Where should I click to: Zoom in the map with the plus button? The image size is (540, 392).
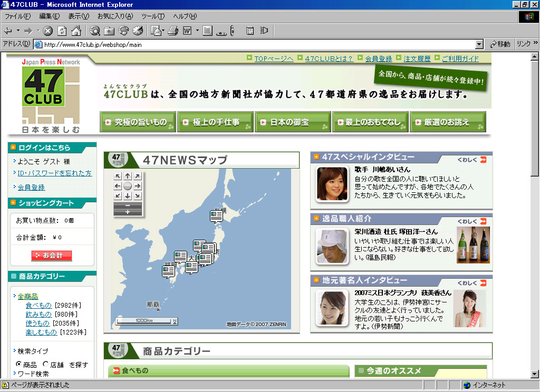coord(128,212)
